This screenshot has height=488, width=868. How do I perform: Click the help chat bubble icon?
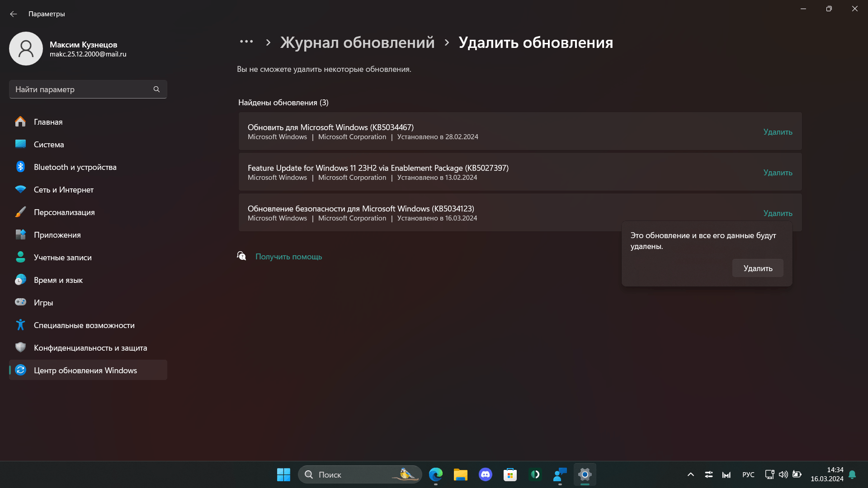tap(242, 256)
